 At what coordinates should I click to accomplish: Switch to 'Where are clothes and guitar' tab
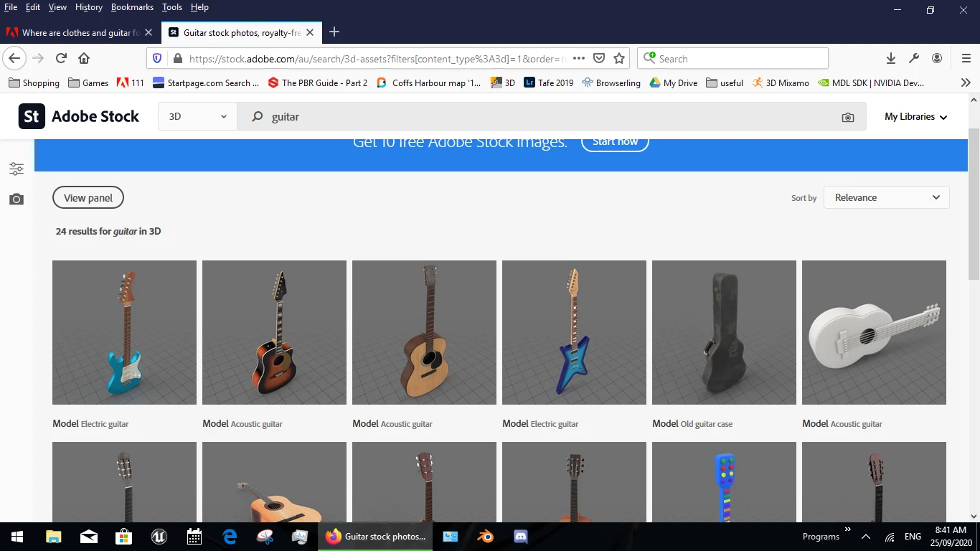point(79,32)
